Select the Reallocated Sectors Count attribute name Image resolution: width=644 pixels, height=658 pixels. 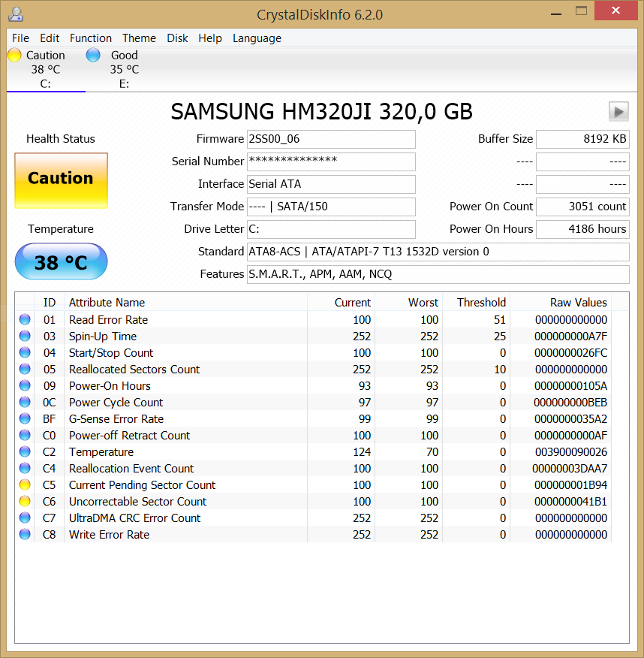click(134, 370)
